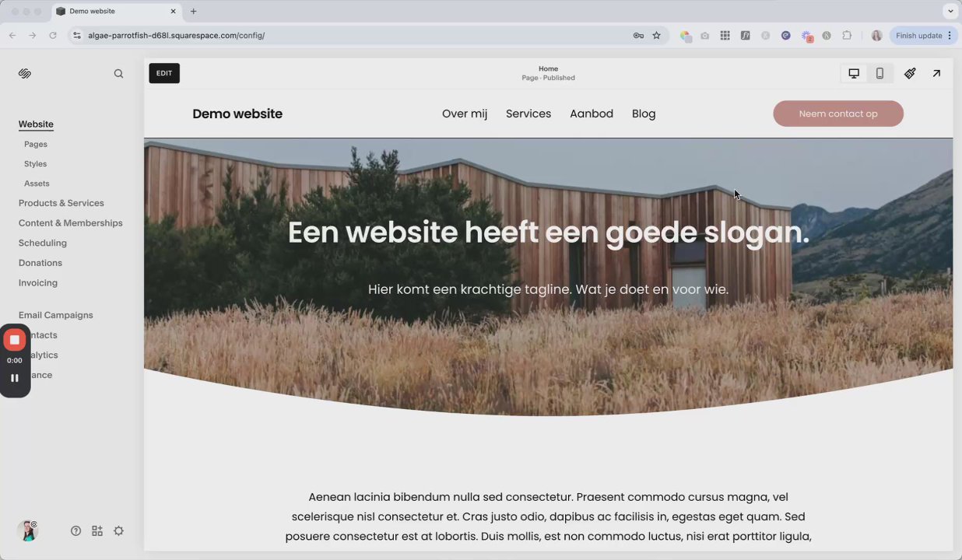Open help question mark icon
This screenshot has width=962, height=560.
(x=75, y=531)
